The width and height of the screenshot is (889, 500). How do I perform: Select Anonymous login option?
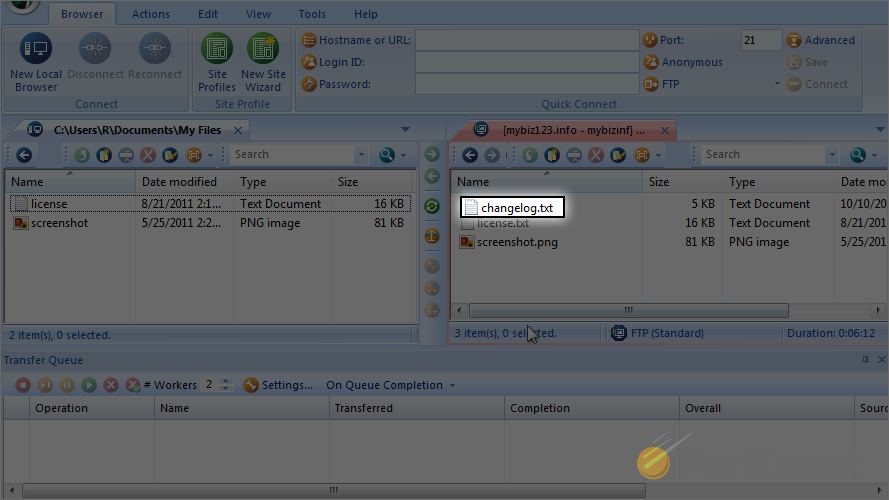click(691, 62)
